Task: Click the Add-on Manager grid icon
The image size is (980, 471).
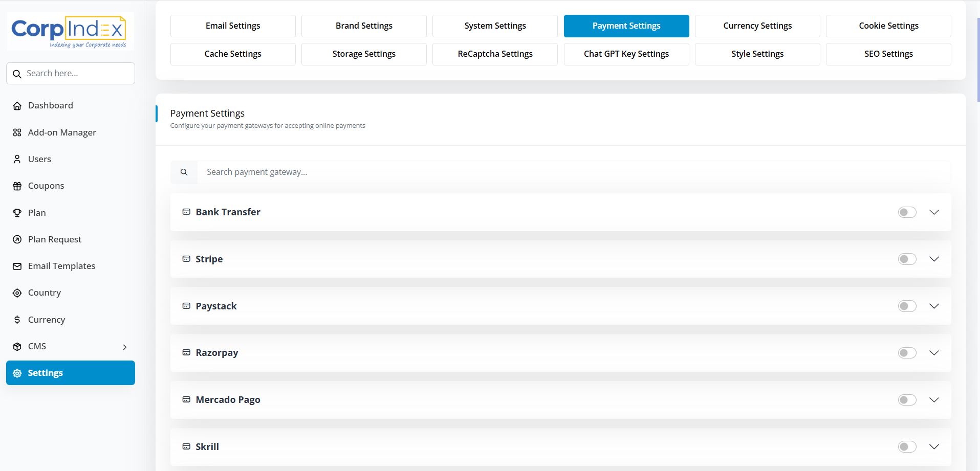Action: pyautogui.click(x=17, y=133)
